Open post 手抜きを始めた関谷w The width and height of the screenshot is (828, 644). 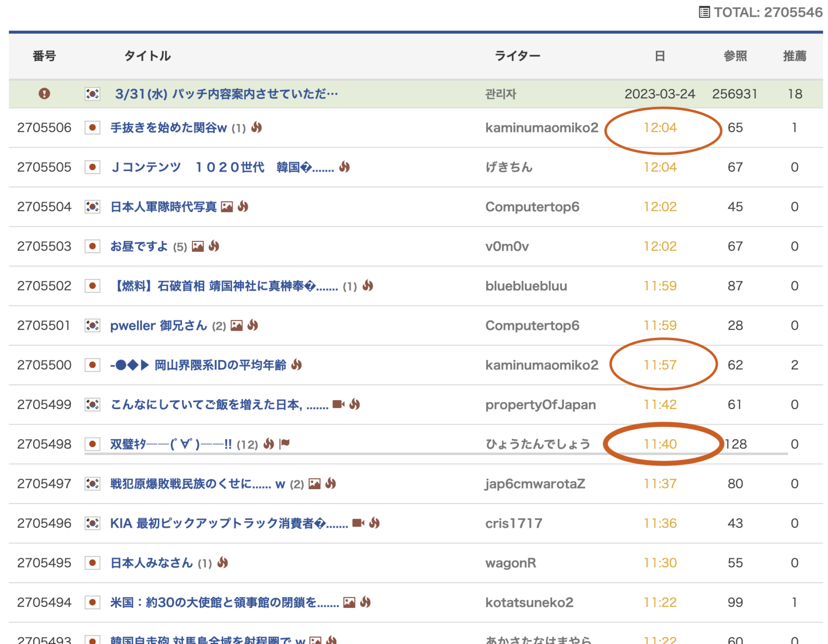(x=169, y=128)
